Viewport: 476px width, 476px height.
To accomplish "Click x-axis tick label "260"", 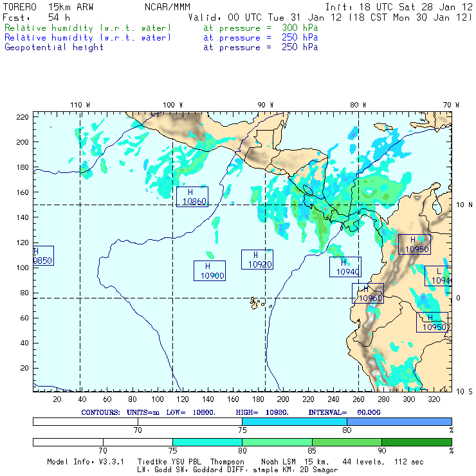I will coord(358,399).
